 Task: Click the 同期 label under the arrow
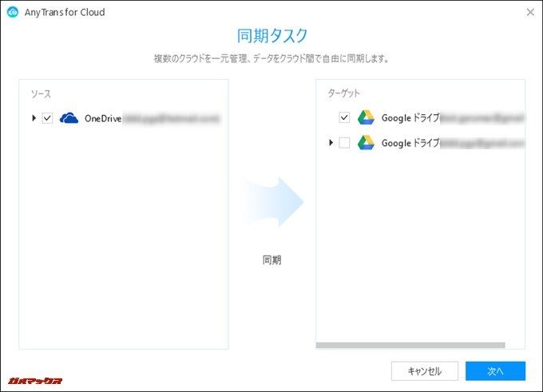coord(271,259)
